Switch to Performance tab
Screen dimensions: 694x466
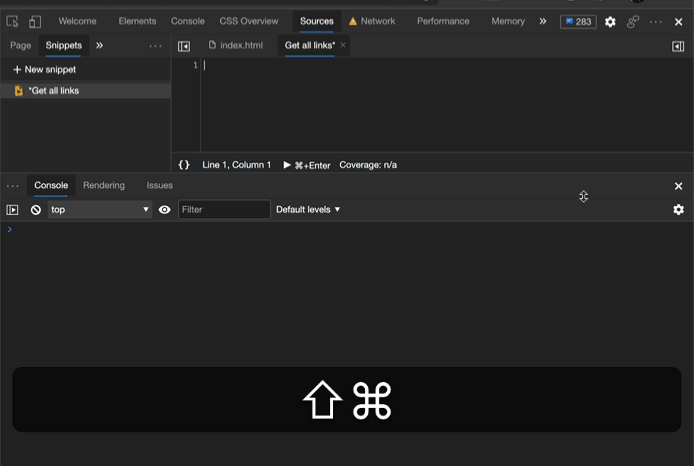pos(443,21)
